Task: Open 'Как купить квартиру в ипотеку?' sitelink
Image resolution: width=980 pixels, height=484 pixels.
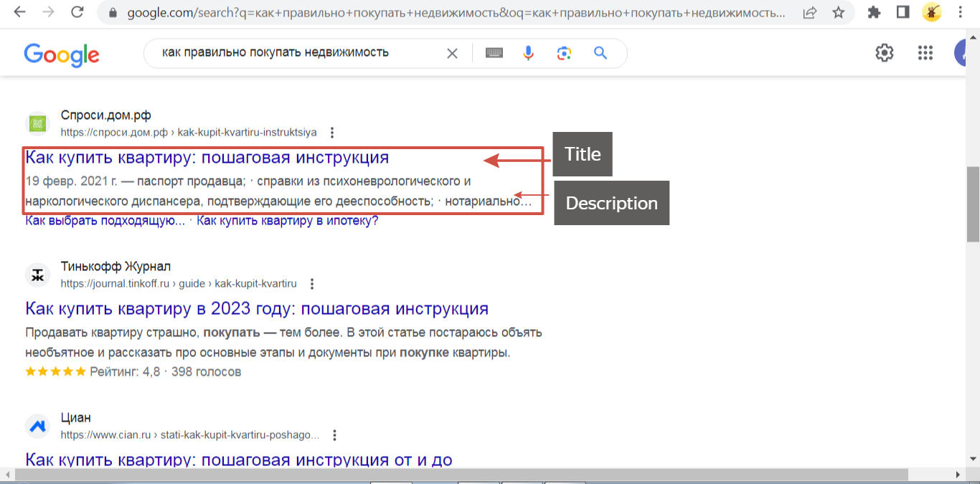Action: (288, 221)
